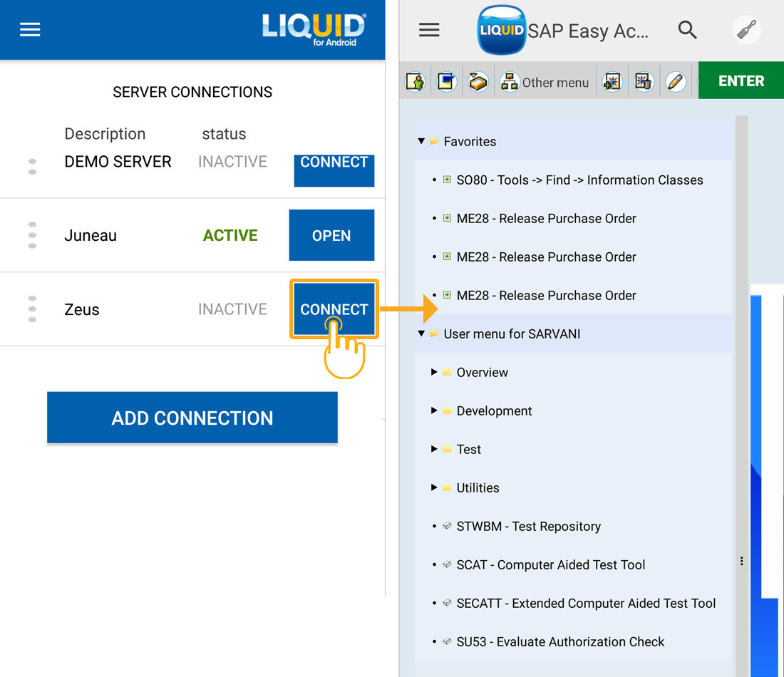The width and height of the screenshot is (784, 677).
Task: Click the Add to Favorites toolbar icon
Action: [612, 82]
